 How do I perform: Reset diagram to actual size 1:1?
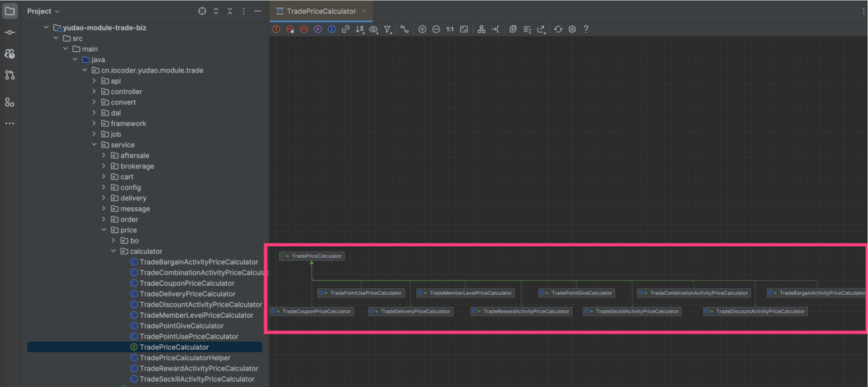(x=450, y=29)
